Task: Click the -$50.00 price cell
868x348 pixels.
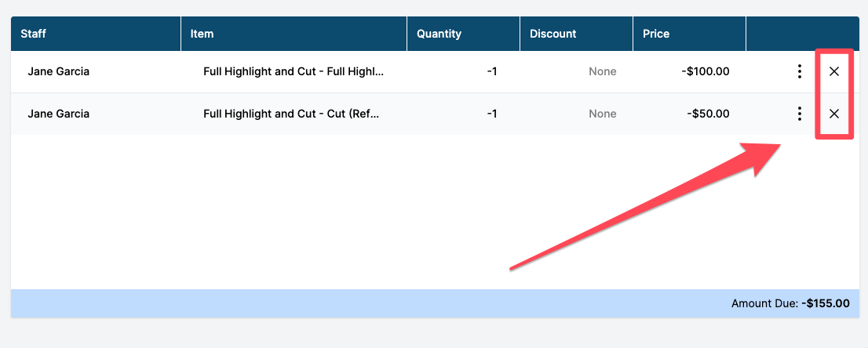Action: 709,114
